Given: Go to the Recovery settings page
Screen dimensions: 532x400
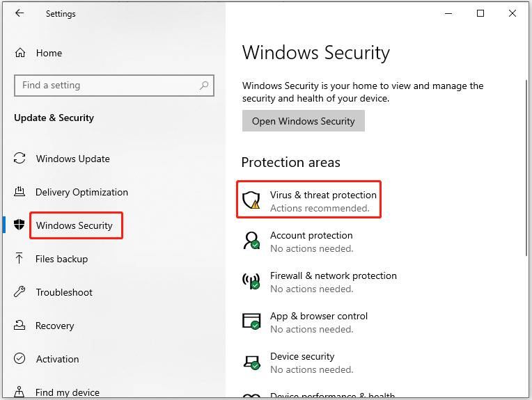Looking at the screenshot, I should click(54, 326).
